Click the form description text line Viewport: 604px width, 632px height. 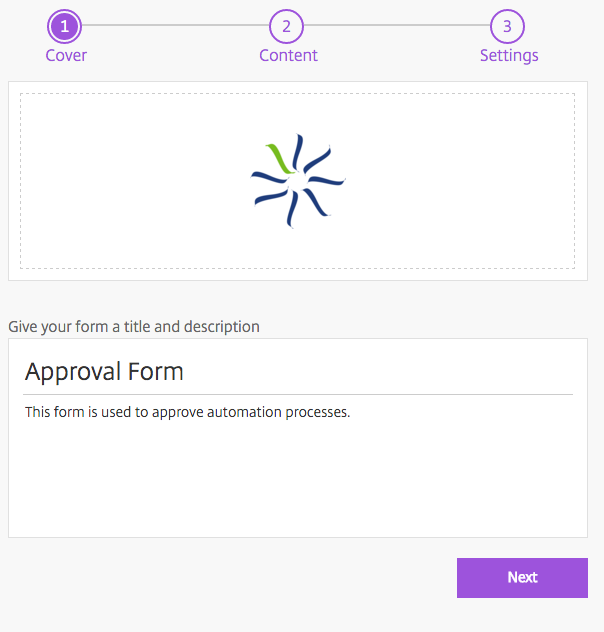(188, 412)
